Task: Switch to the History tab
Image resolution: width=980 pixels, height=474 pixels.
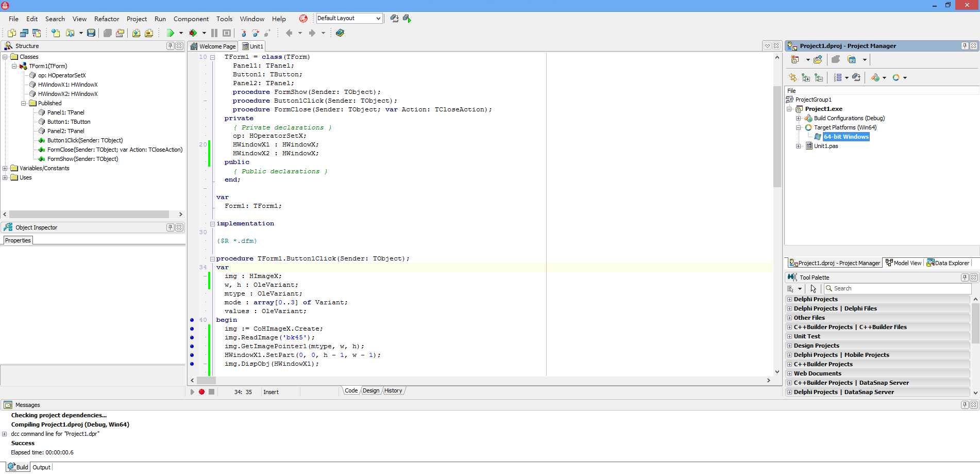Action: pyautogui.click(x=393, y=391)
